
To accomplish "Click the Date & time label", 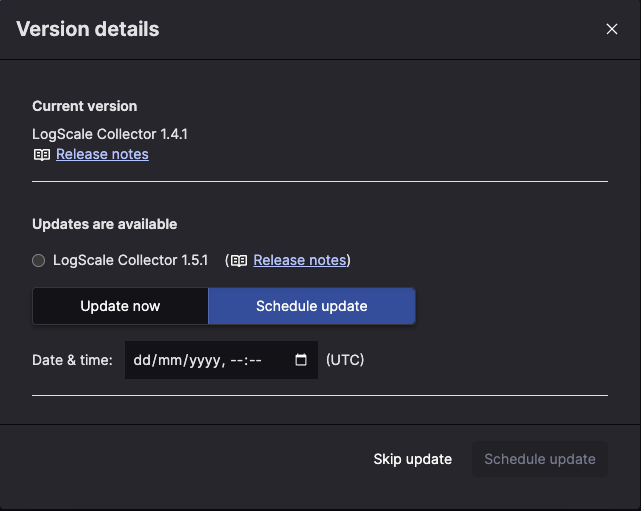I will [x=72, y=360].
